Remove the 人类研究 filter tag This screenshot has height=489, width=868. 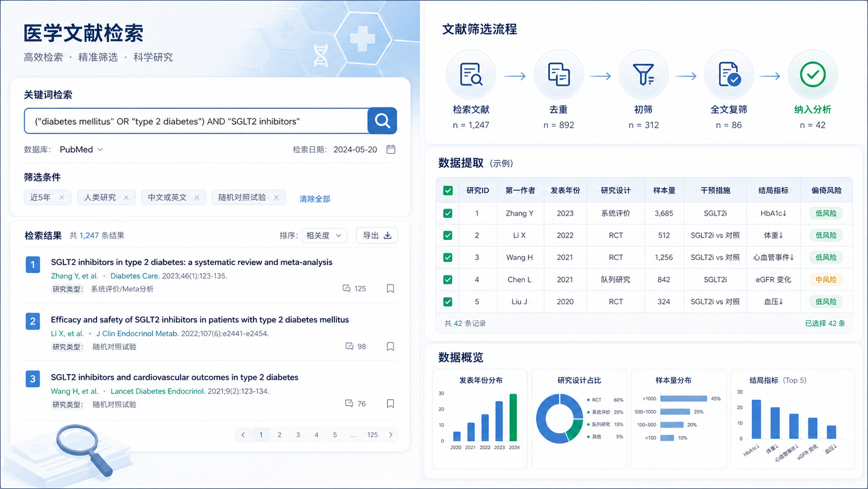(126, 197)
